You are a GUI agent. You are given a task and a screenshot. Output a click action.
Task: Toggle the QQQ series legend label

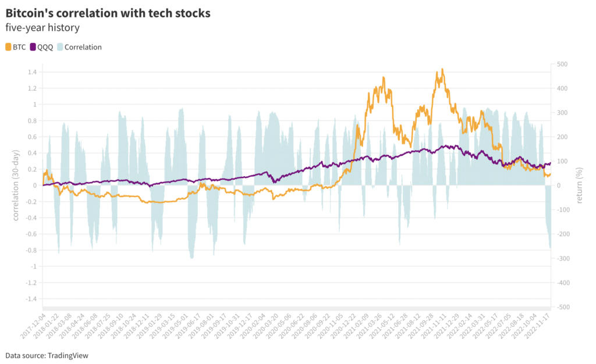point(45,47)
